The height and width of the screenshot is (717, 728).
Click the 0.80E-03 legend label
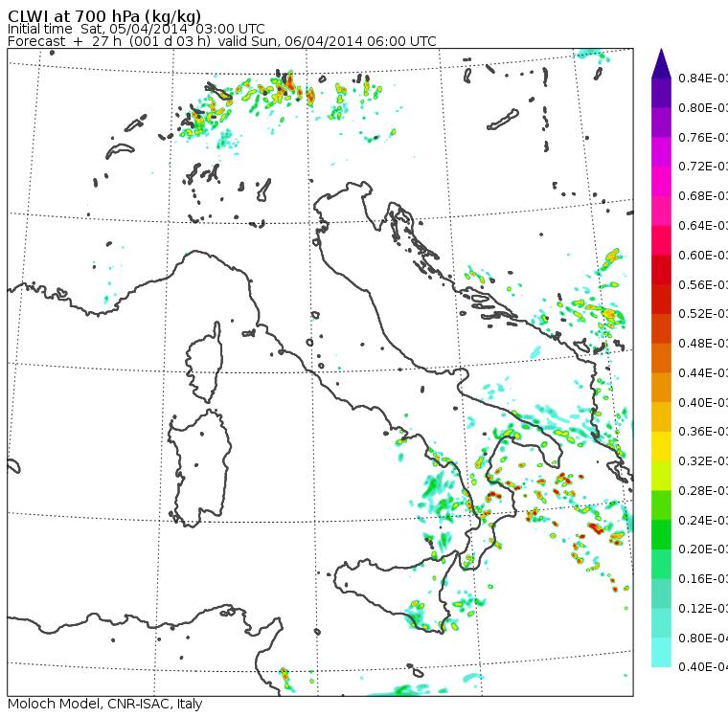pyautogui.click(x=703, y=107)
